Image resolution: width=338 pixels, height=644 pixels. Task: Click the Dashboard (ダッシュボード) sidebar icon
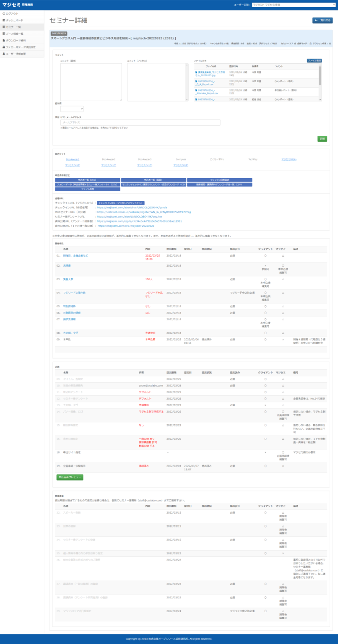coord(4,20)
